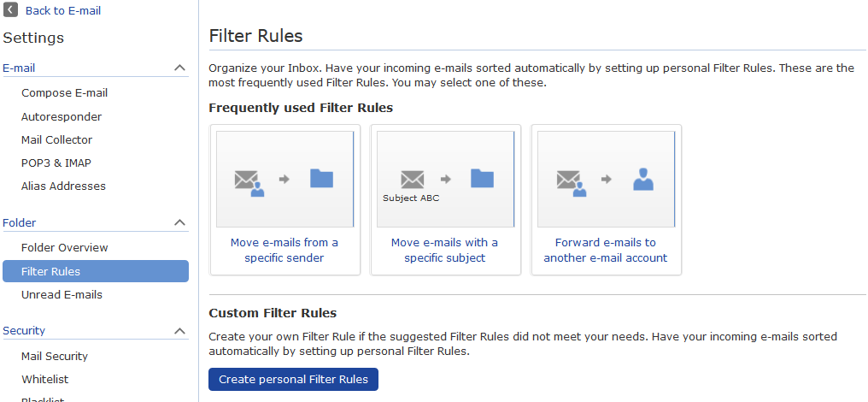Click the Subject ABC envelope icon
868x402 pixels.
pyautogui.click(x=413, y=179)
